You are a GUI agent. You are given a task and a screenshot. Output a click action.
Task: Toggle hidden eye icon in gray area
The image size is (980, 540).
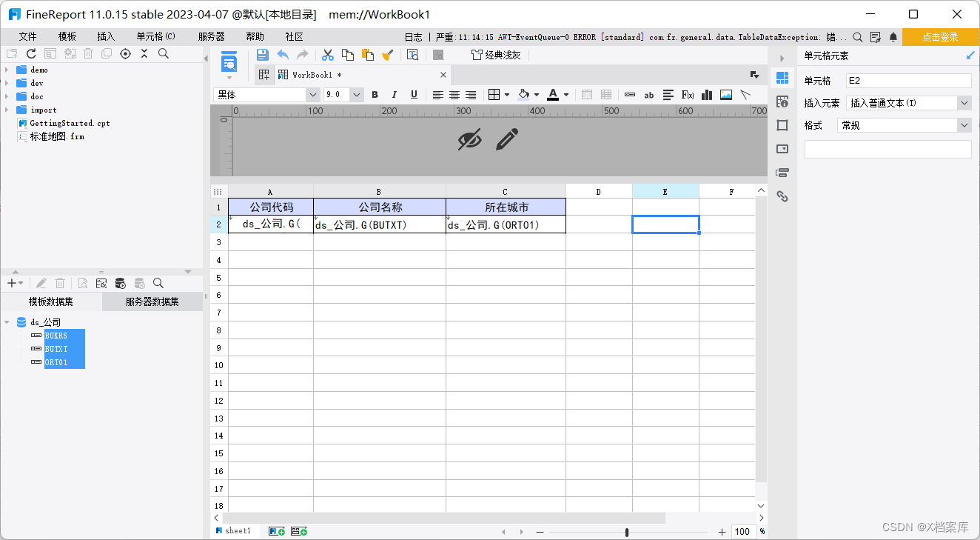(x=469, y=139)
